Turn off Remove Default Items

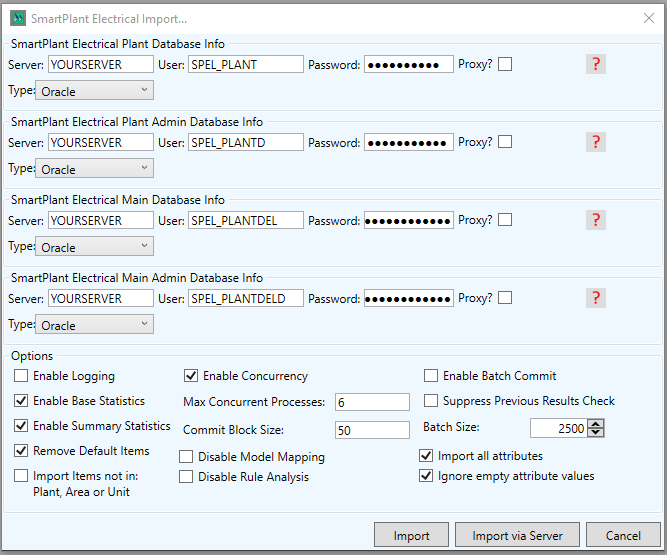21,451
